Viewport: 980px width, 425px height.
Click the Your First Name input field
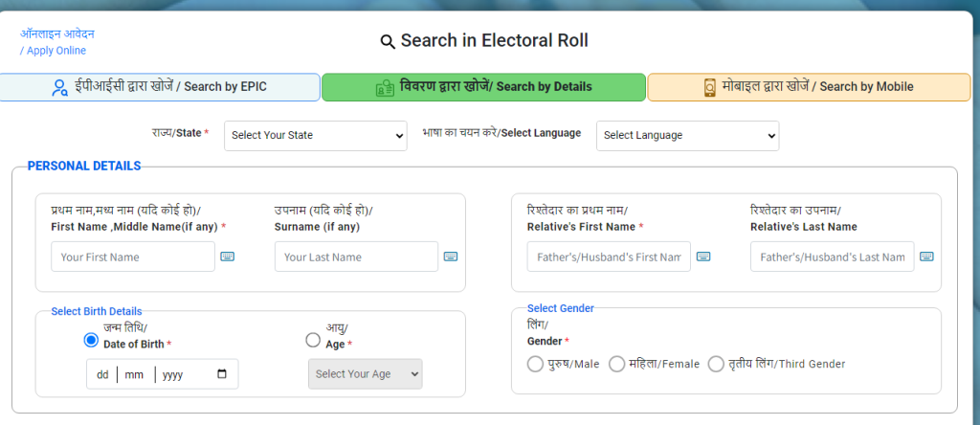[x=132, y=257]
